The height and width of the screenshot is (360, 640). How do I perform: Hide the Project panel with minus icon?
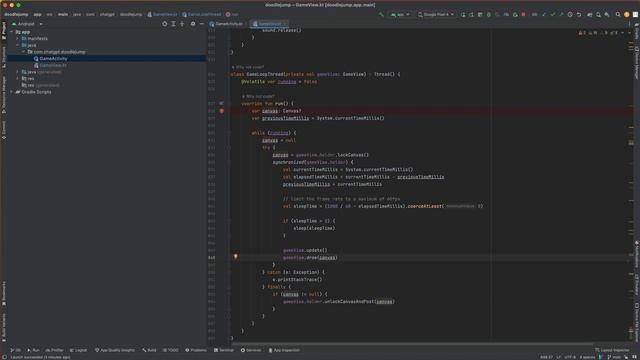coord(202,24)
